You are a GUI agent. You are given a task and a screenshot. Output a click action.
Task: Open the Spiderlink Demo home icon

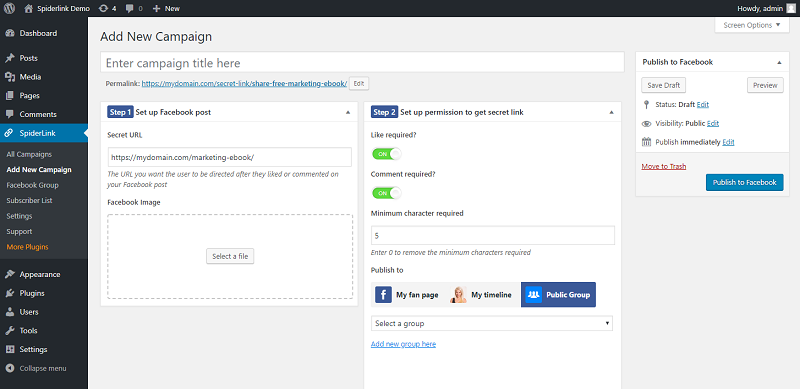(x=29, y=8)
